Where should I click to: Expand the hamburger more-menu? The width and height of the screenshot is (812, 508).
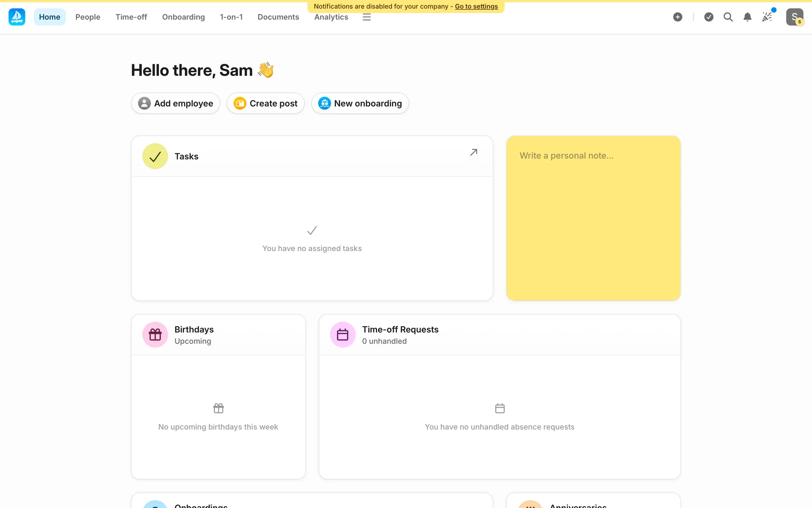(x=367, y=17)
